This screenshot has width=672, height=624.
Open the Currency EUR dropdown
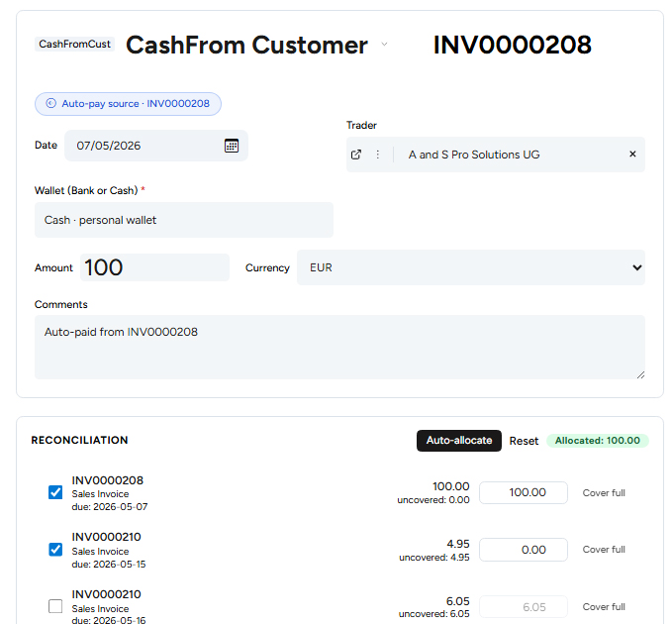click(x=470, y=267)
